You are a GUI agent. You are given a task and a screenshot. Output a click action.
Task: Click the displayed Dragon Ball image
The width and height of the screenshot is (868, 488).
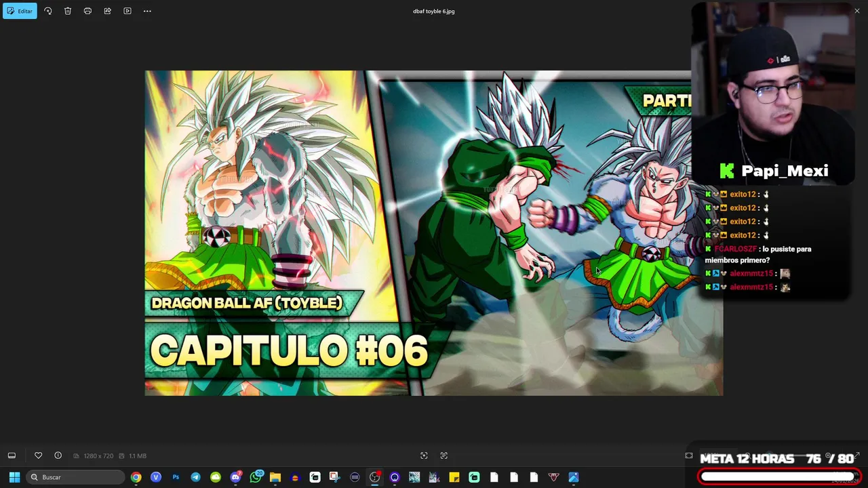pyautogui.click(x=434, y=233)
